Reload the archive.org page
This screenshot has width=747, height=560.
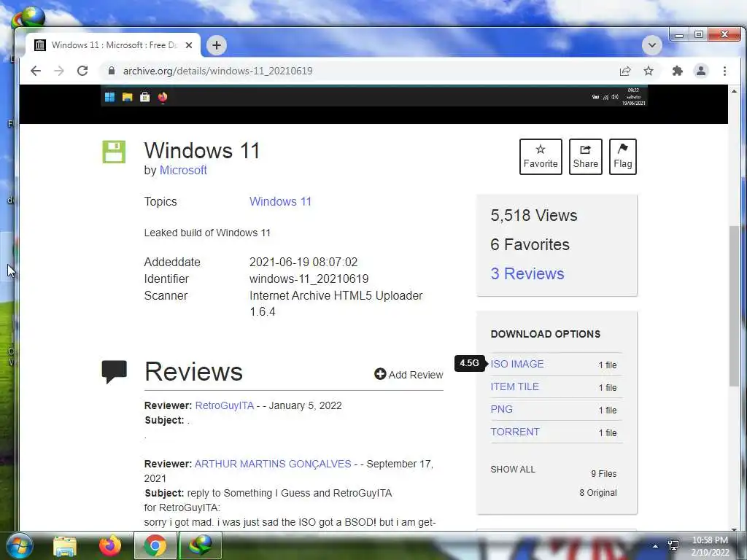click(82, 71)
